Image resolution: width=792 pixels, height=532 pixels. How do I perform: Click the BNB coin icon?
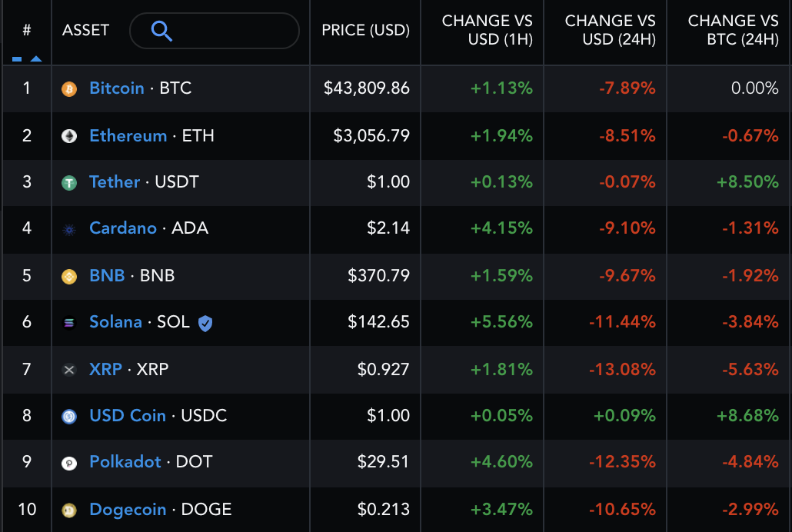coord(69,276)
